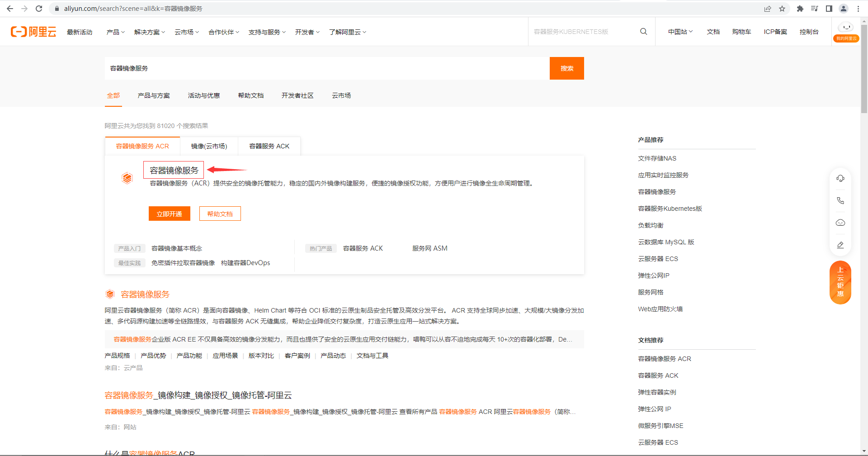
Task: Open the extensions puzzle icon
Action: click(x=800, y=9)
